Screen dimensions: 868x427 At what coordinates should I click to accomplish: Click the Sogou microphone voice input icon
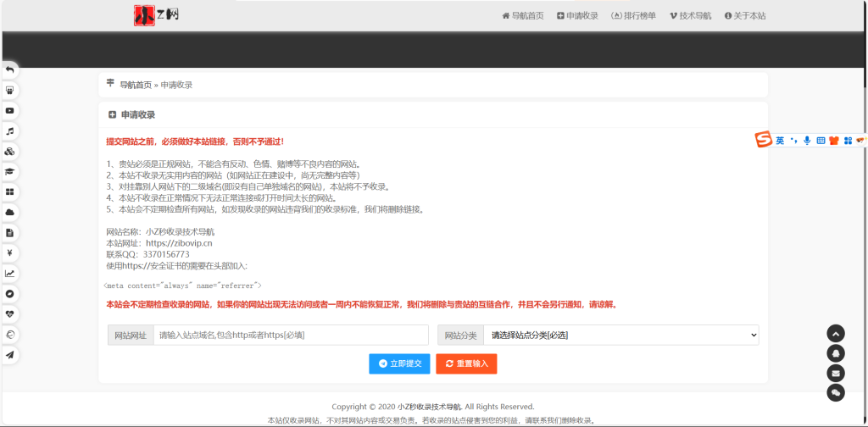[x=807, y=140]
